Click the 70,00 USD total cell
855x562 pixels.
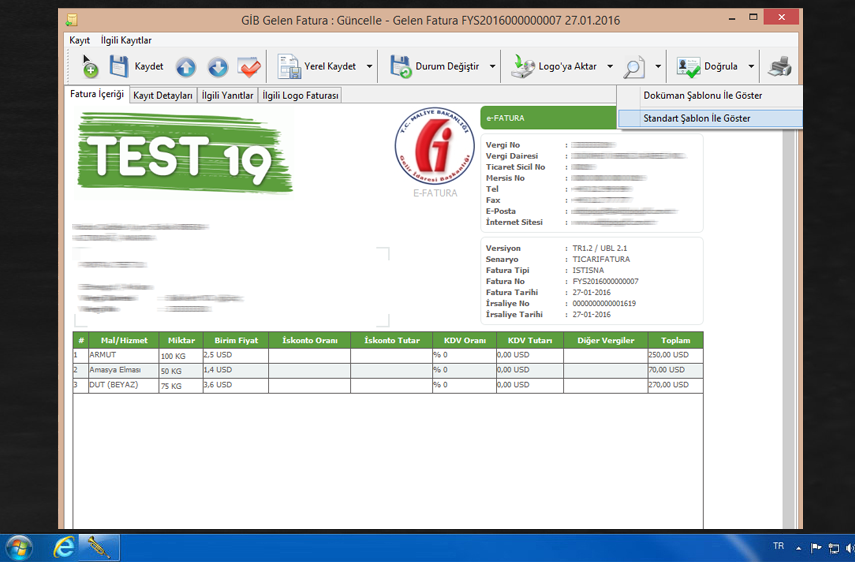point(675,370)
